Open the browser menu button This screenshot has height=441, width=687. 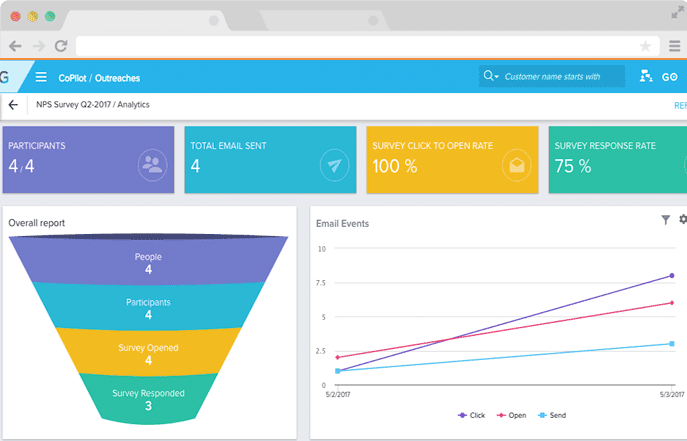click(x=675, y=46)
